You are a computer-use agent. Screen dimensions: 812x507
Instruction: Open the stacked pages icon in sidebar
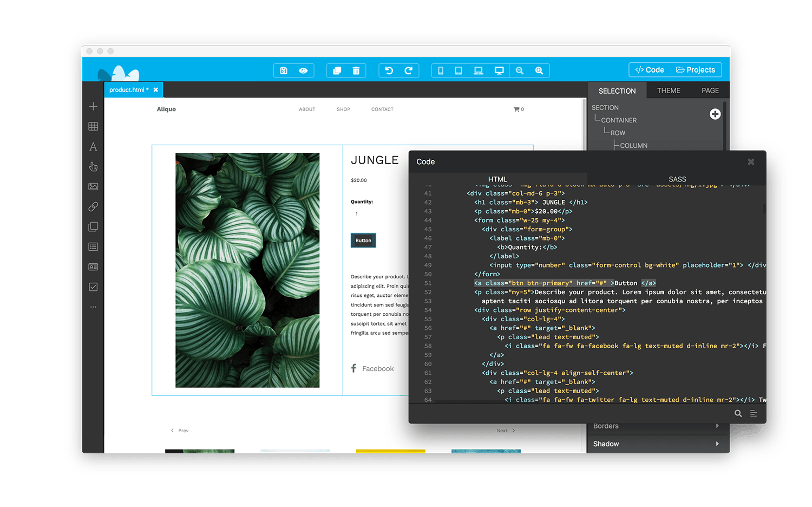coord(93,227)
